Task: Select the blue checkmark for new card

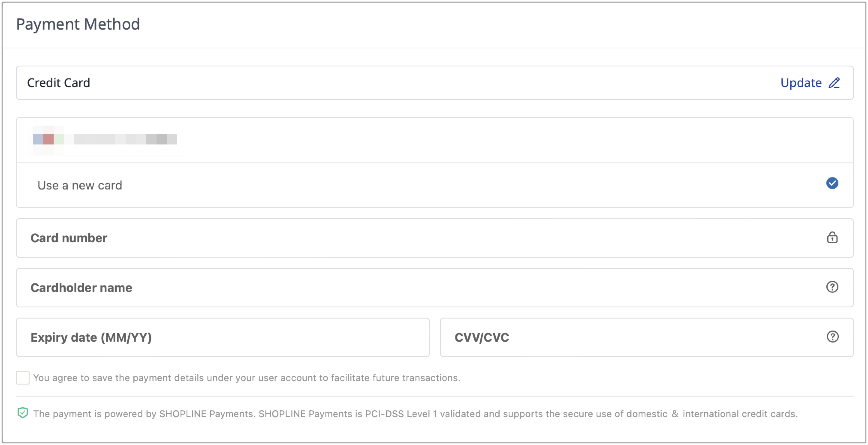Action: [x=832, y=183]
